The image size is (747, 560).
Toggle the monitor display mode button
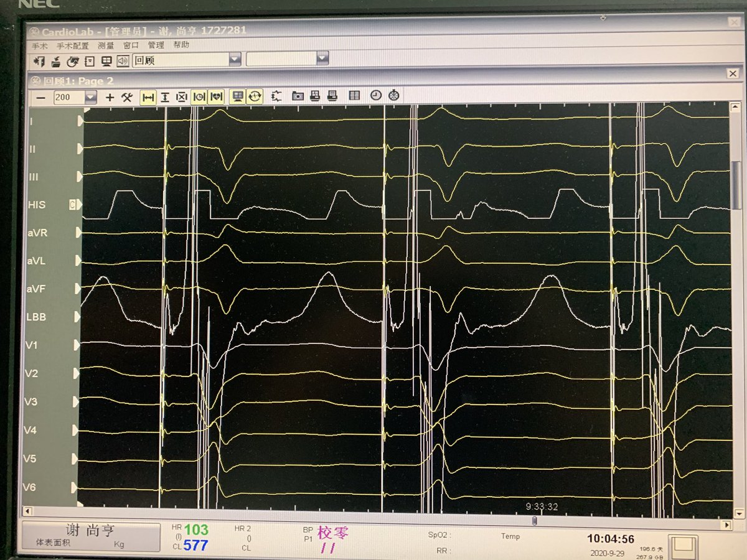tap(237, 96)
